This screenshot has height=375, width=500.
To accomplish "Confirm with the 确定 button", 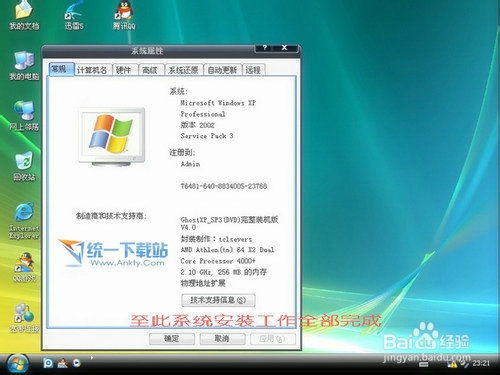I will (x=172, y=339).
